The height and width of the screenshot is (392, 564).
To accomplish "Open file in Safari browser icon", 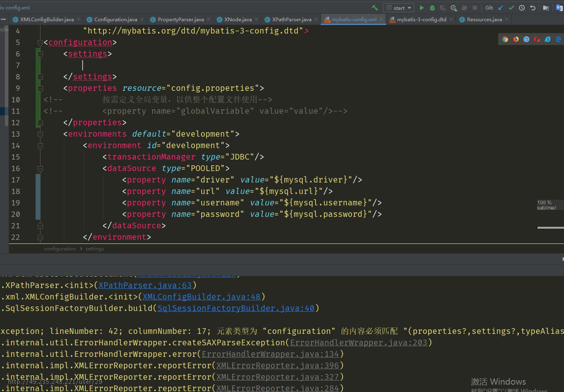I will tap(526, 39).
